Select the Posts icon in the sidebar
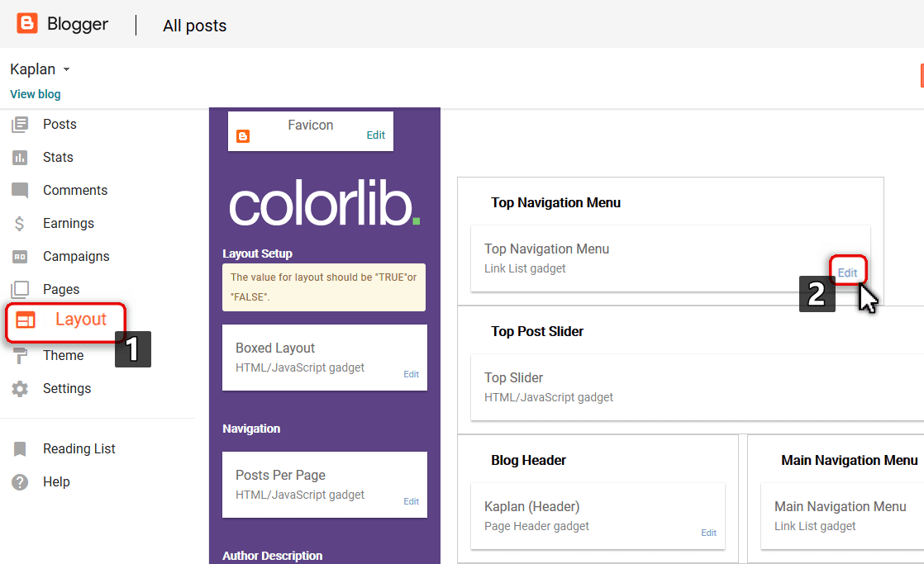This screenshot has height=564, width=924. pos(22,124)
